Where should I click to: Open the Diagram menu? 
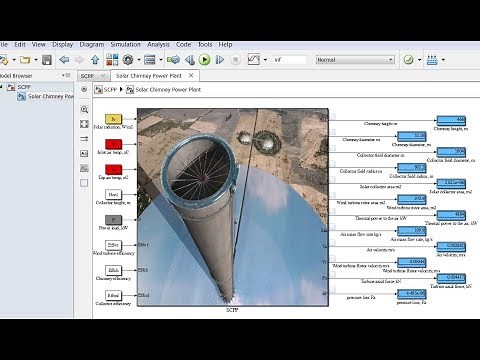pos(92,44)
